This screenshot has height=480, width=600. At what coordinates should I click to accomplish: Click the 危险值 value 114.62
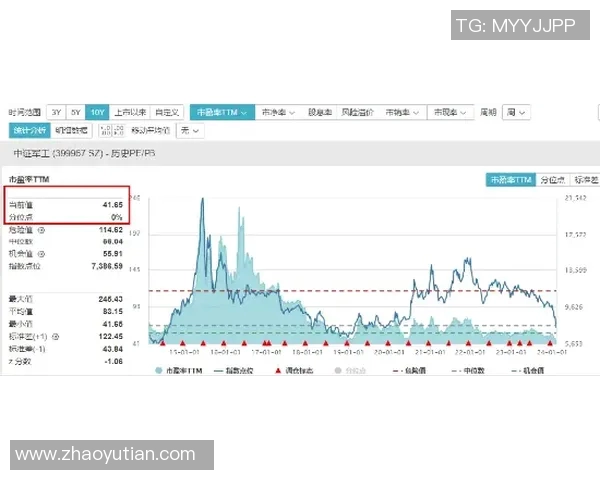coord(111,230)
